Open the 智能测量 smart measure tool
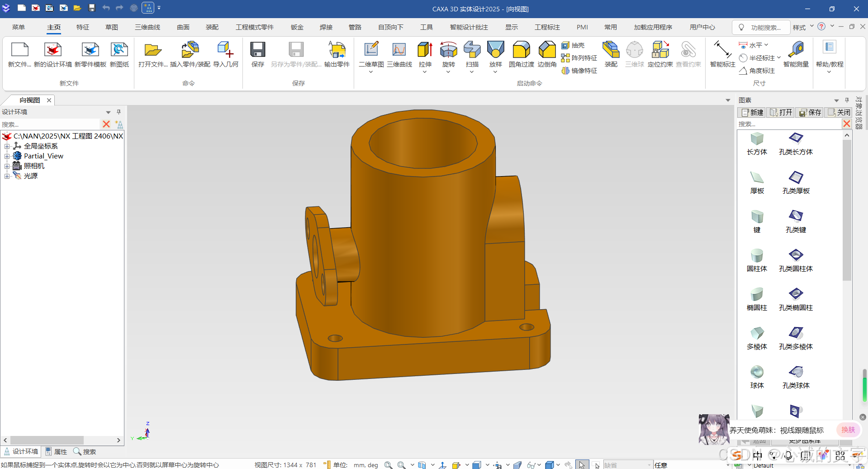This screenshot has height=469, width=868. 796,50
